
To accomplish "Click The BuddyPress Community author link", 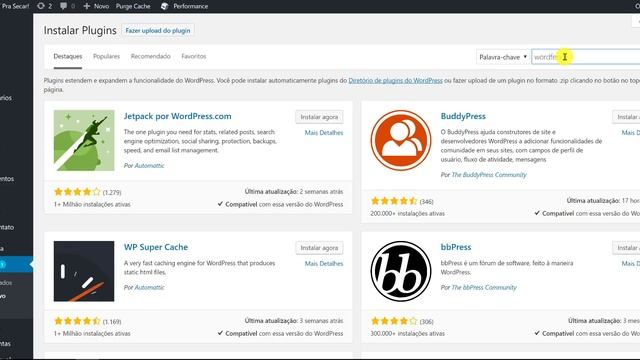I will point(489,175).
